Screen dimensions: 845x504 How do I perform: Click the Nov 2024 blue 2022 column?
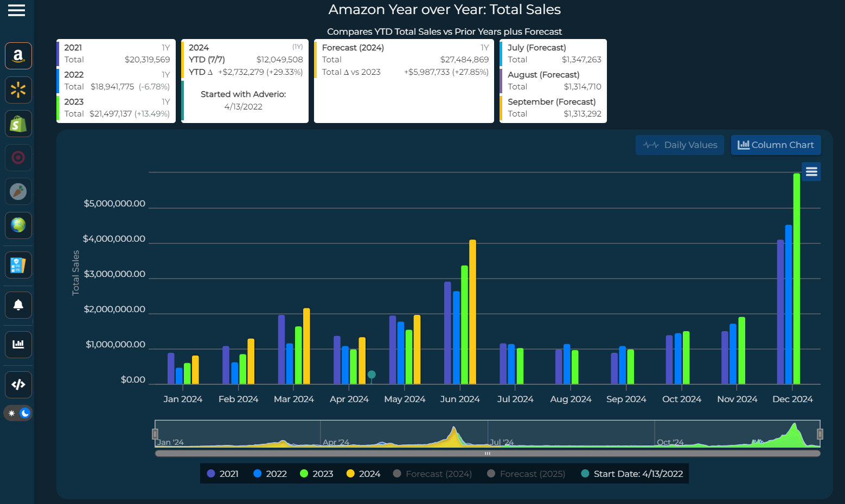[x=733, y=354]
